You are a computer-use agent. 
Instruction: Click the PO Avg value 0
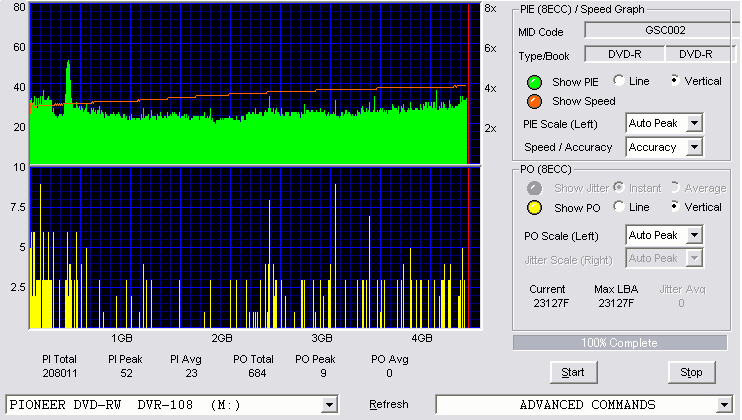[x=389, y=373]
